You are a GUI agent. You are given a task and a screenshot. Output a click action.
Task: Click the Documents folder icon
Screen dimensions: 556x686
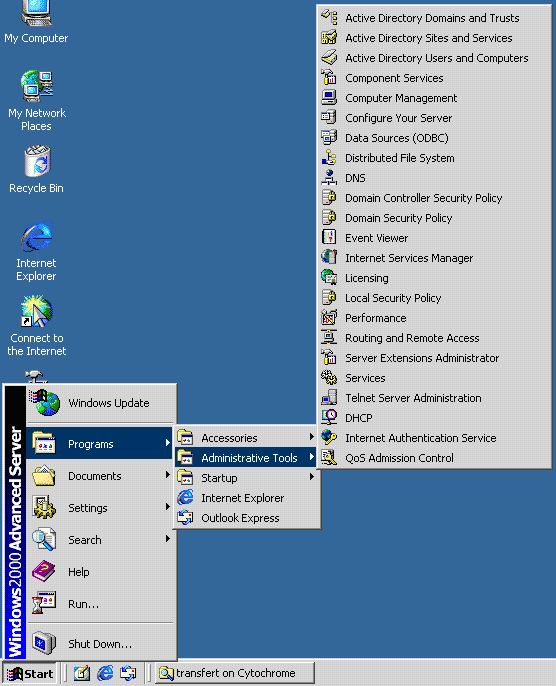44,476
